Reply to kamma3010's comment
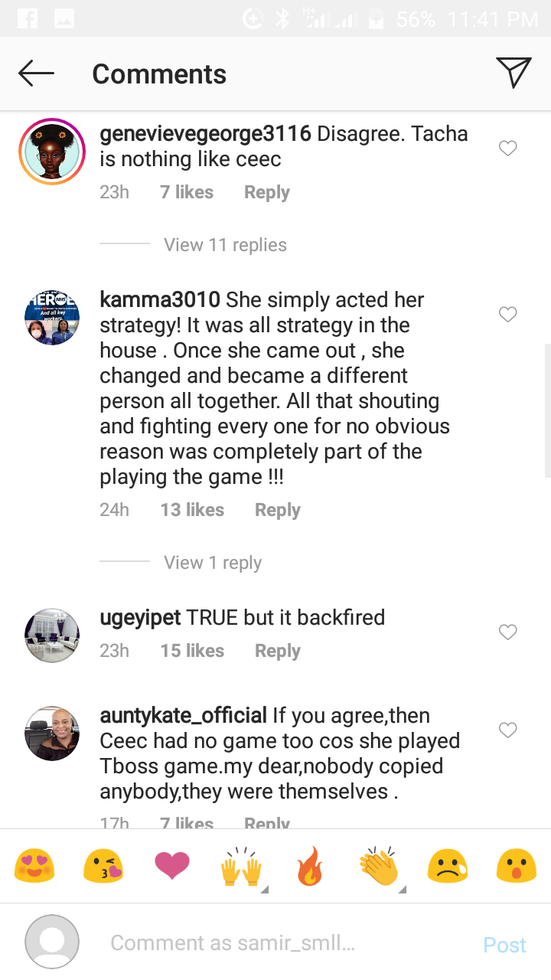Viewport: 551px width, 980px height. (278, 510)
